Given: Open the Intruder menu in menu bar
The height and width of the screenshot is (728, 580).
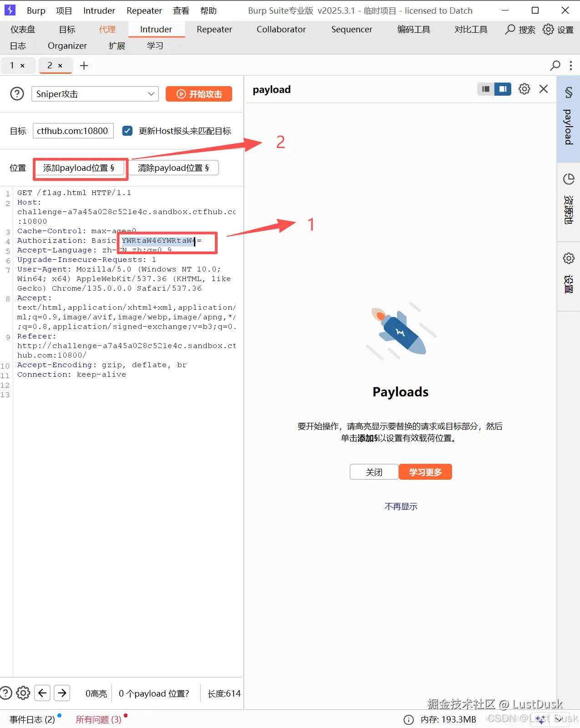Looking at the screenshot, I should click(x=99, y=10).
